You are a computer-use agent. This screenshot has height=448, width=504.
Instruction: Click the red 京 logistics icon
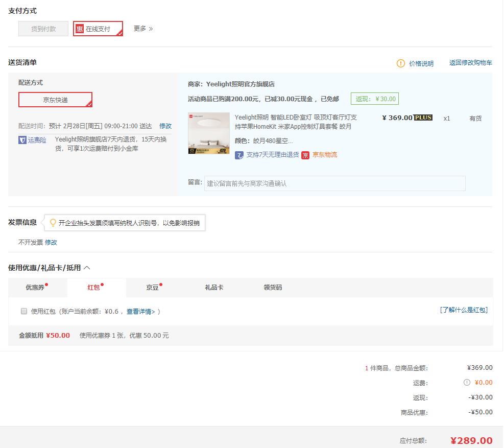[305, 155]
